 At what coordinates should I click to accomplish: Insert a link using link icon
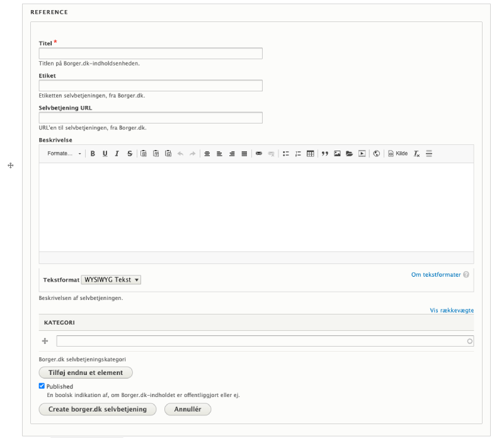tap(259, 154)
